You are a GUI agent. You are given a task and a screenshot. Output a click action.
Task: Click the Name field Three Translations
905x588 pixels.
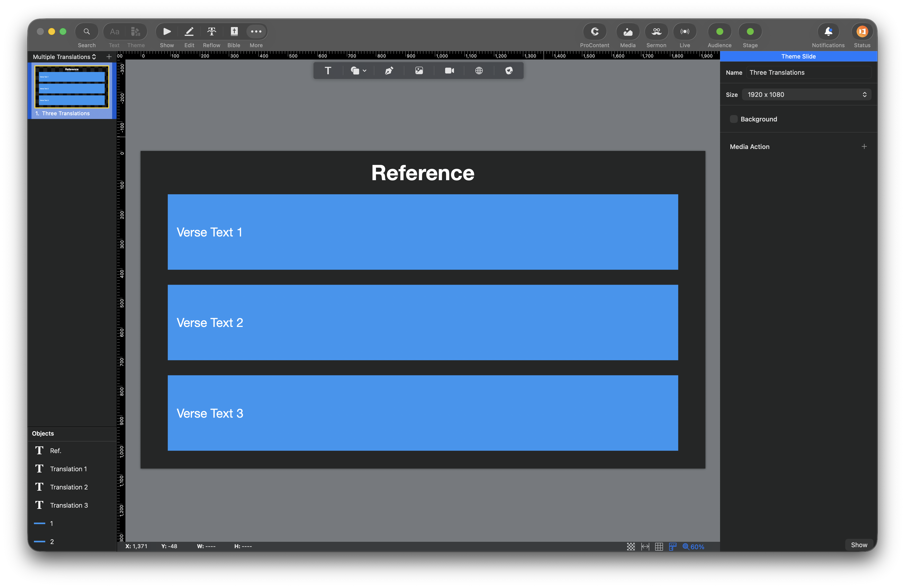click(808, 73)
